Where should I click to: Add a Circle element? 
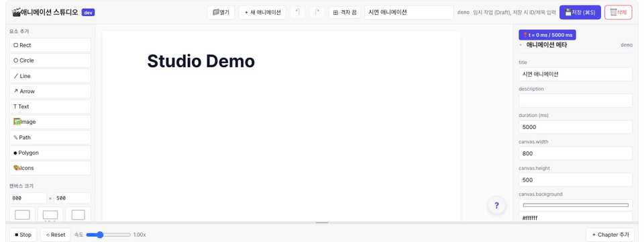[x=50, y=61]
